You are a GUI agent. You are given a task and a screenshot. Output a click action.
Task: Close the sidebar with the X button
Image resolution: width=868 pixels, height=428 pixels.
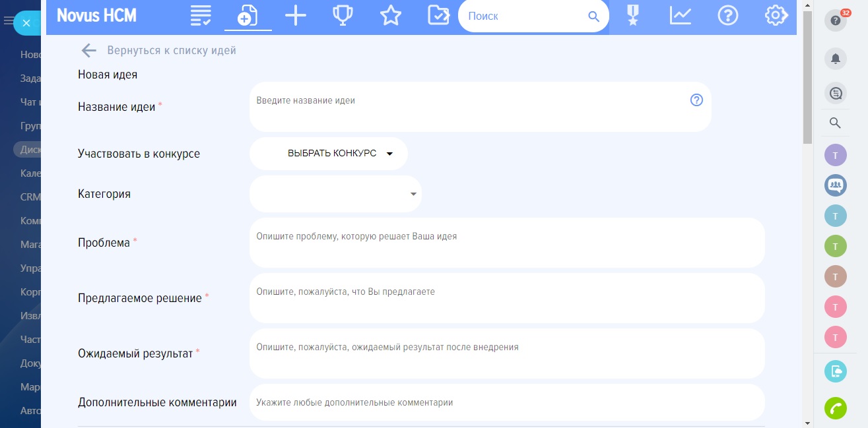pos(26,23)
